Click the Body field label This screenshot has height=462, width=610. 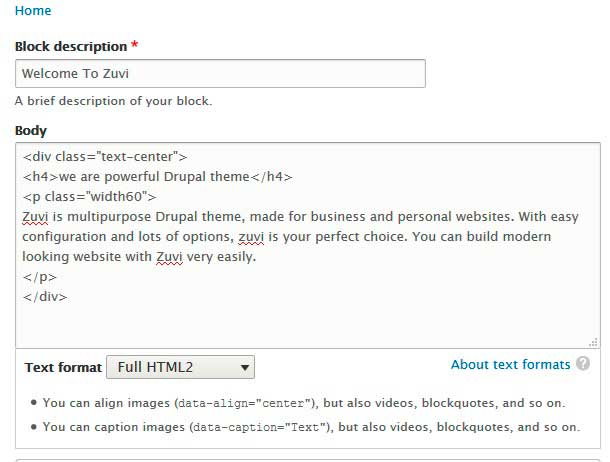pos(31,130)
